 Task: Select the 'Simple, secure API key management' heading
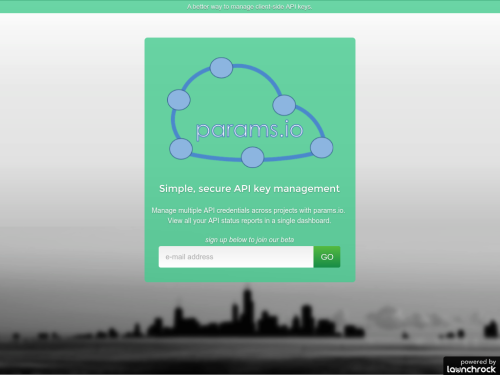249,189
